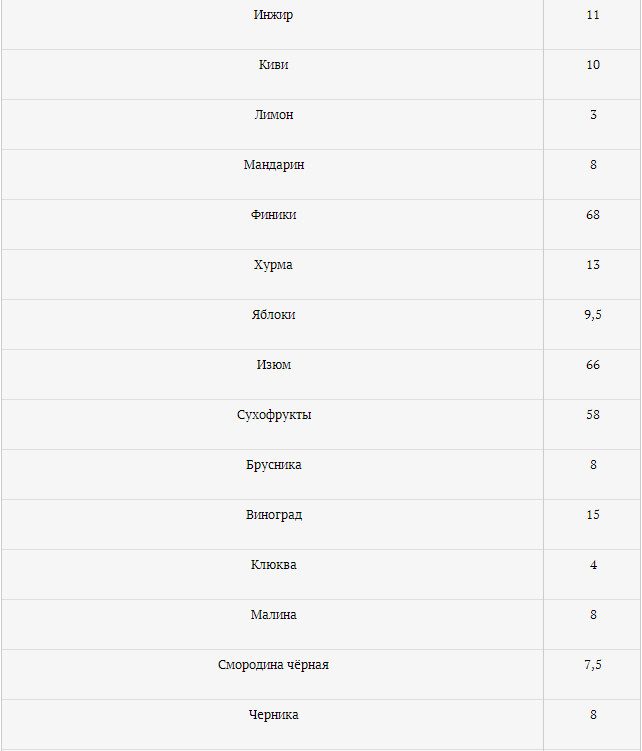This screenshot has height=751, width=642.
Task: Select the Яблоки row label
Action: [x=273, y=315]
